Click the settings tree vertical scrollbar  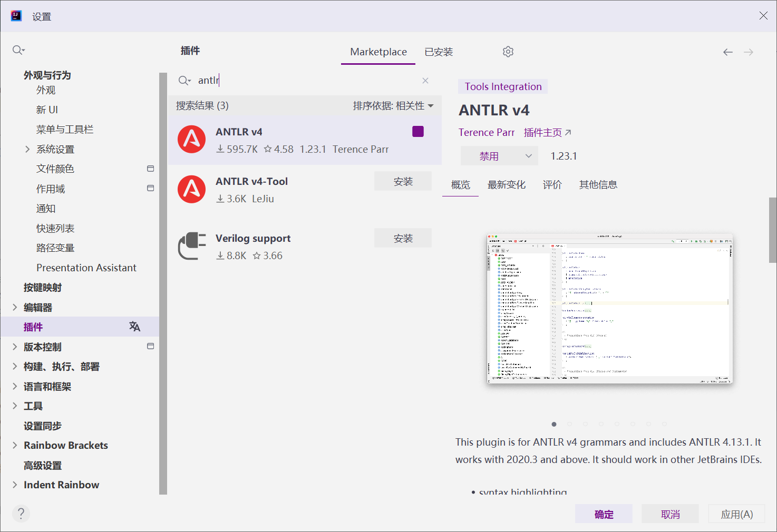click(x=163, y=283)
